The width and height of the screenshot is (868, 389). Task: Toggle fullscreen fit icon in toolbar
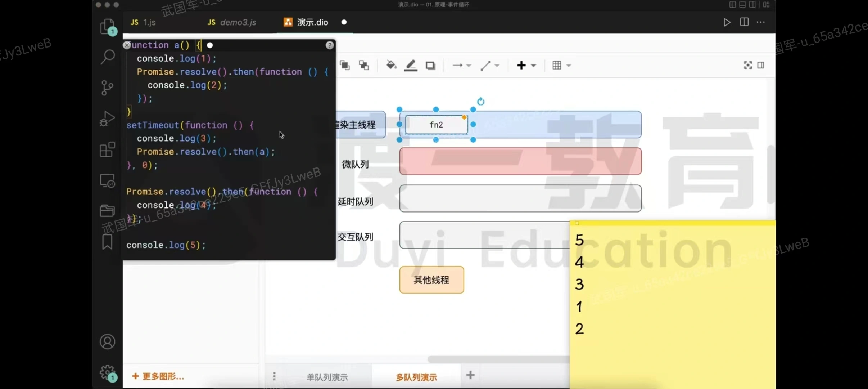click(x=748, y=65)
